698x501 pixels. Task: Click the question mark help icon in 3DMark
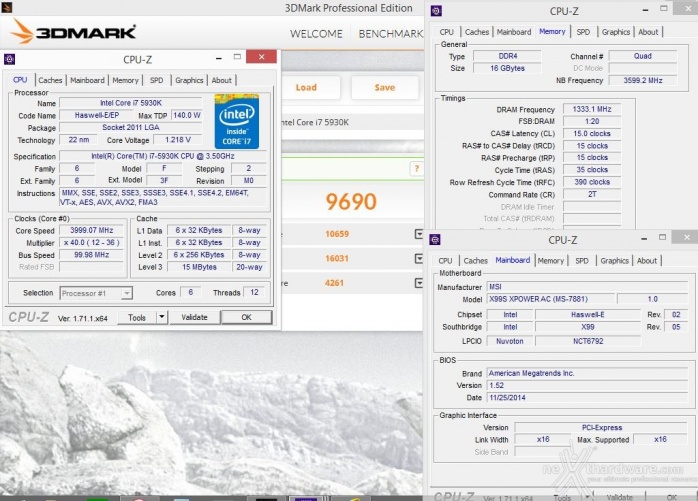tap(417, 168)
